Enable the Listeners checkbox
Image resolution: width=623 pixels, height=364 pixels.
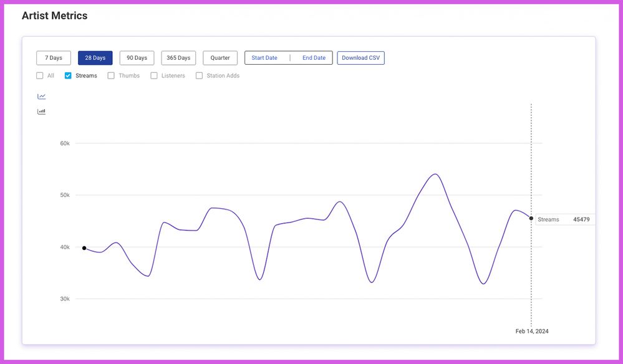click(x=154, y=76)
